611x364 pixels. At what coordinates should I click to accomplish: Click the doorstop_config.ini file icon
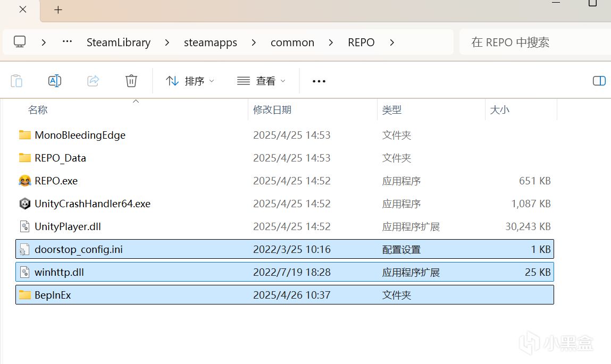point(25,250)
